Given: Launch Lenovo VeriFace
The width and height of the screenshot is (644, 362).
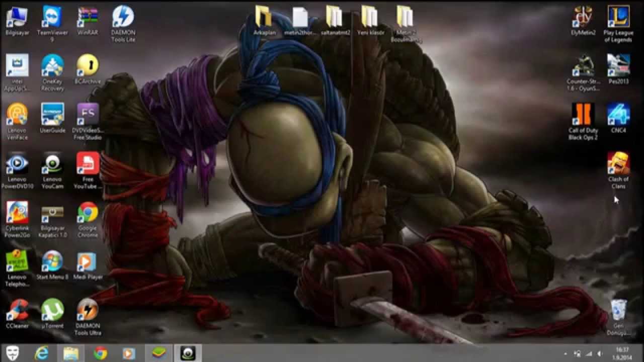Looking at the screenshot, I should point(17,122).
